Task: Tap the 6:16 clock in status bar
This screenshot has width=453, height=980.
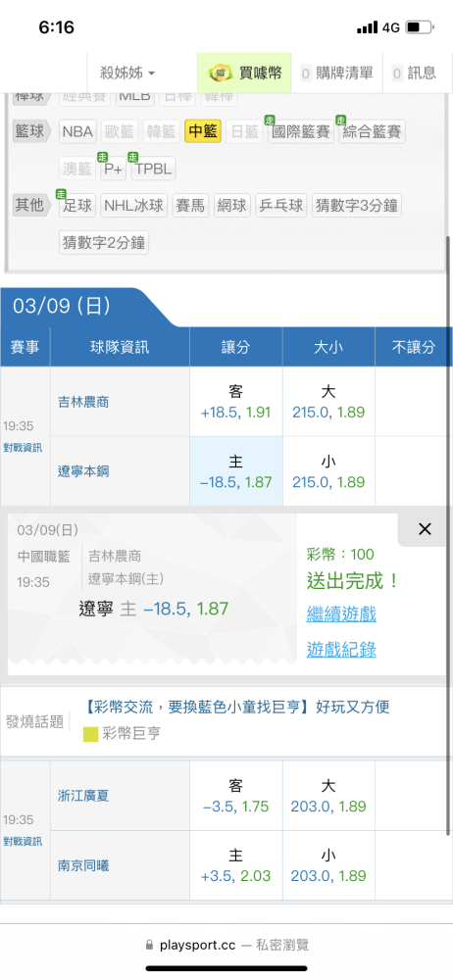Action: click(x=56, y=27)
